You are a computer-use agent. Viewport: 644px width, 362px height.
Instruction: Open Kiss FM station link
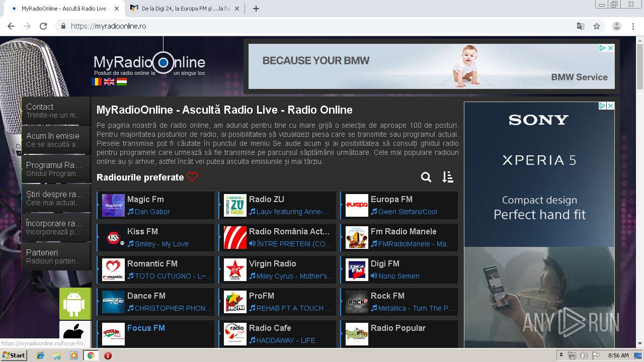click(x=142, y=231)
